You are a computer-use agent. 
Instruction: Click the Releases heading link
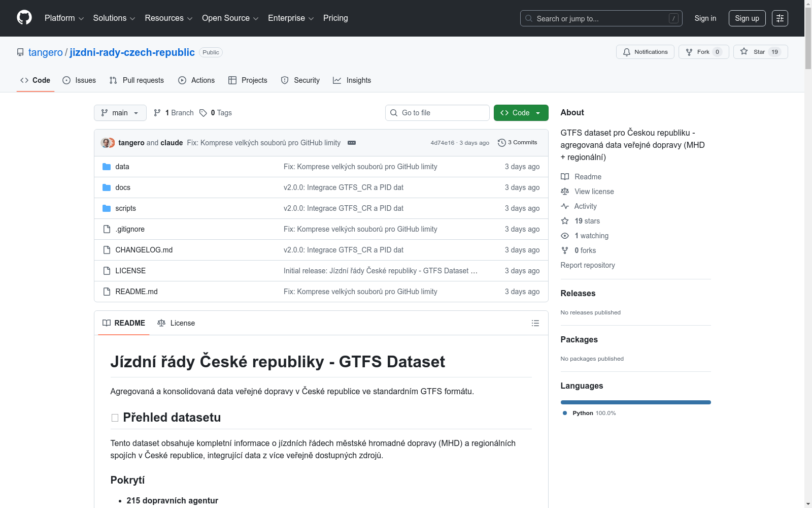coord(578,293)
